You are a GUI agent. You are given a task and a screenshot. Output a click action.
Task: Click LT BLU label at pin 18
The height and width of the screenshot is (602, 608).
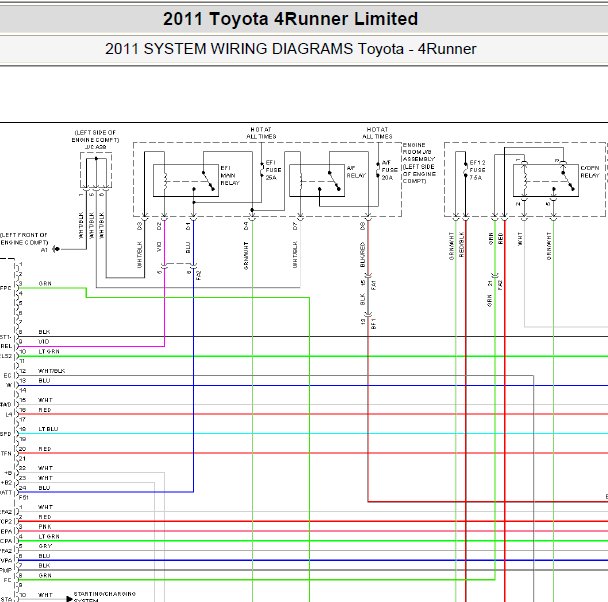pyautogui.click(x=48, y=429)
